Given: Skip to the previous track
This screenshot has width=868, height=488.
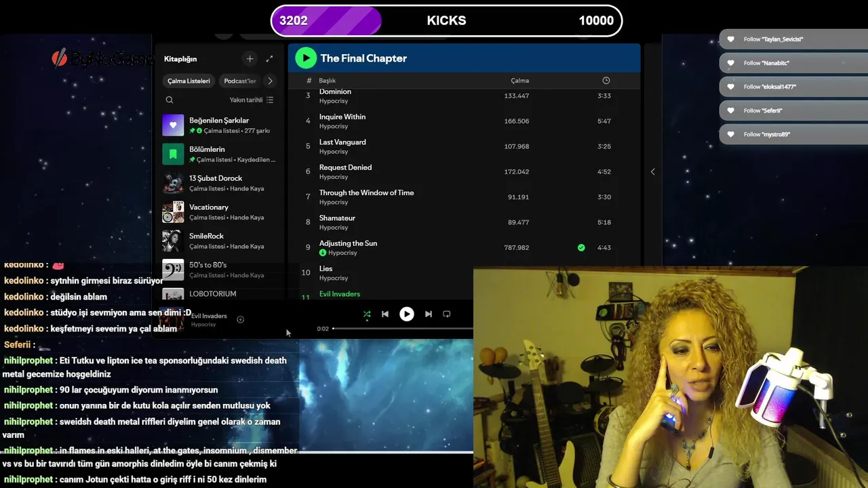Looking at the screenshot, I should pyautogui.click(x=385, y=314).
